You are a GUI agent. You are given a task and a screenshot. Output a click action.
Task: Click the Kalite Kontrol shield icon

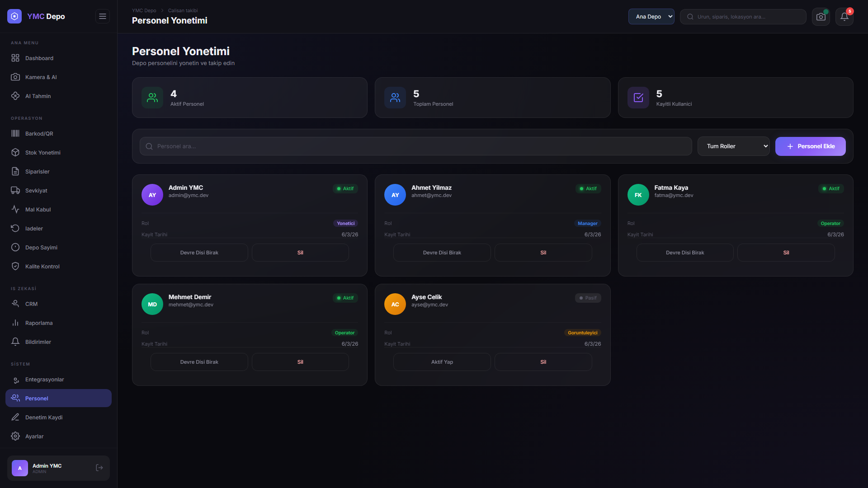point(15,267)
